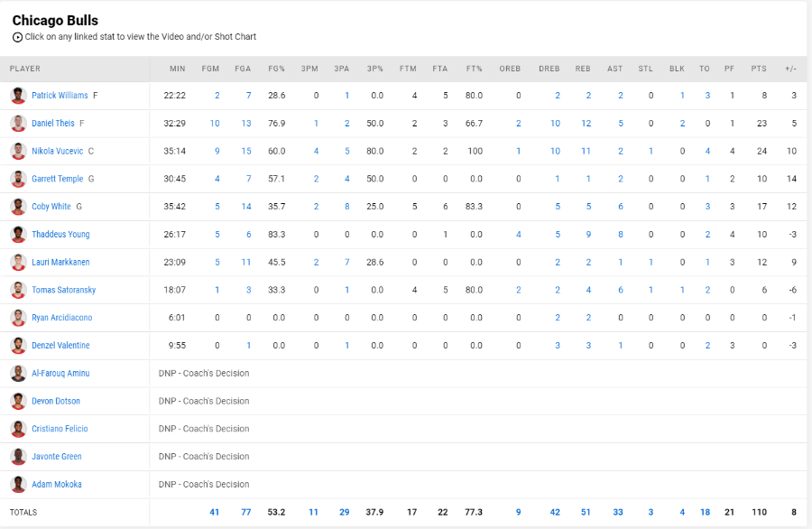The image size is (812, 529).
Task: View team total 41 field goals made
Action: [x=215, y=512]
